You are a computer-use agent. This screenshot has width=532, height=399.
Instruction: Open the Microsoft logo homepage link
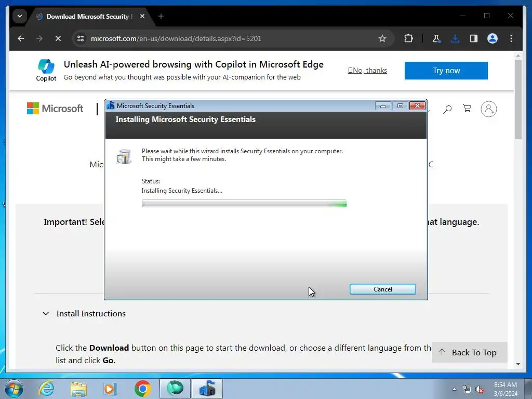click(55, 109)
